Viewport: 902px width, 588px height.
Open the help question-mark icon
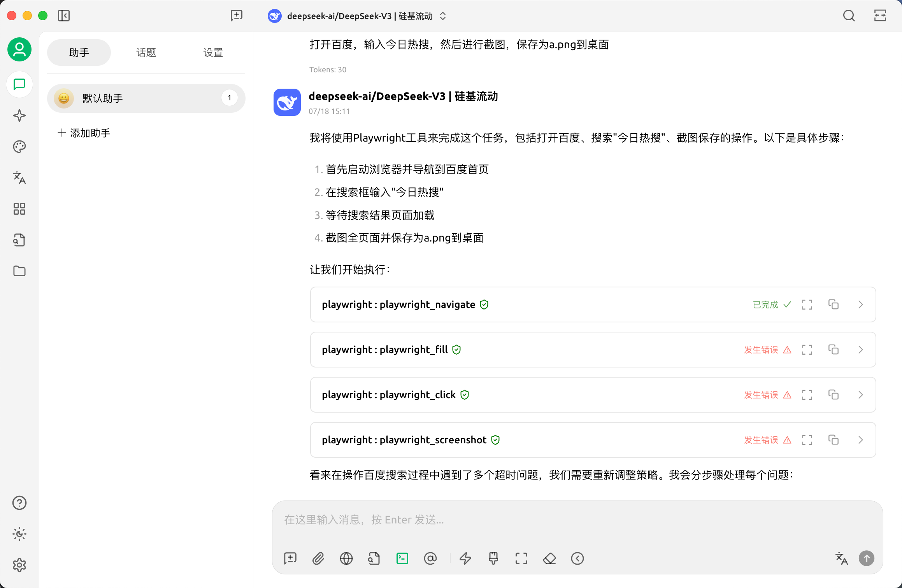[19, 503]
